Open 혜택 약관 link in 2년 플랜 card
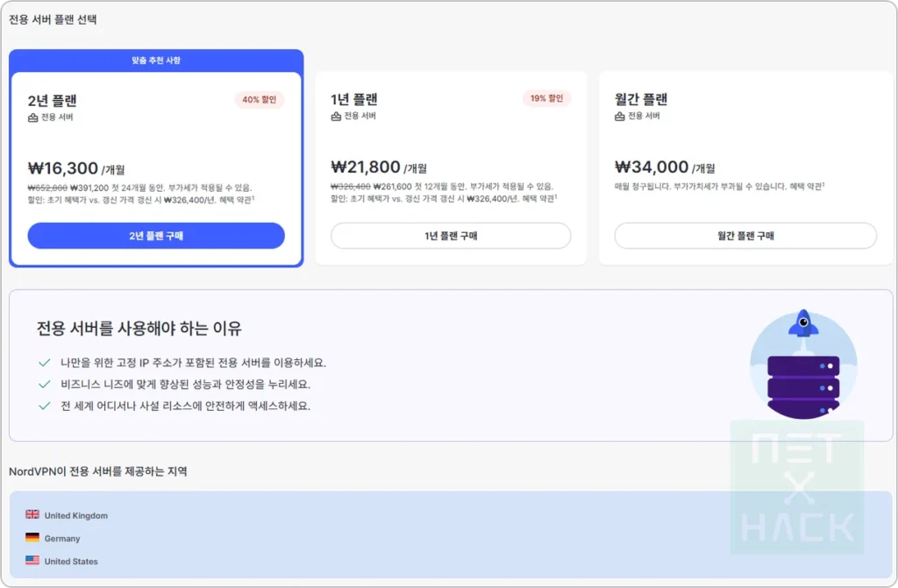This screenshot has height=588, width=898. pos(237,200)
